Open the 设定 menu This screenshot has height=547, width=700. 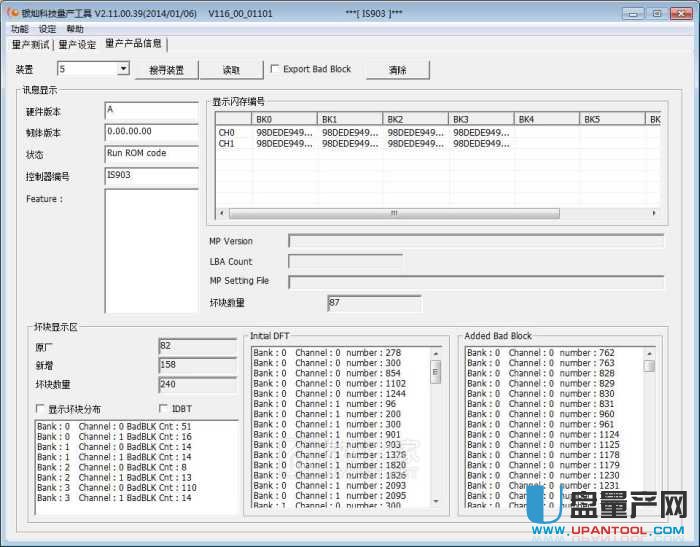tap(47, 29)
